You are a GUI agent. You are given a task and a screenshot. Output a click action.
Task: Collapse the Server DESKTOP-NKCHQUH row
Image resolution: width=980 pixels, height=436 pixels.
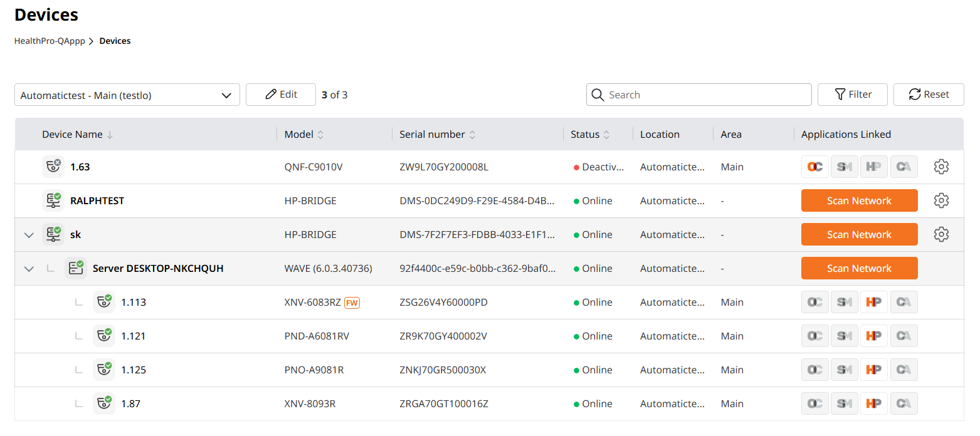(29, 269)
